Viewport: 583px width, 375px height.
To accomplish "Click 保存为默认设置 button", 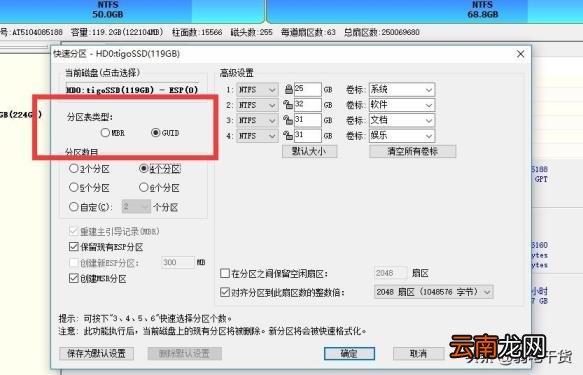I will click(x=96, y=353).
